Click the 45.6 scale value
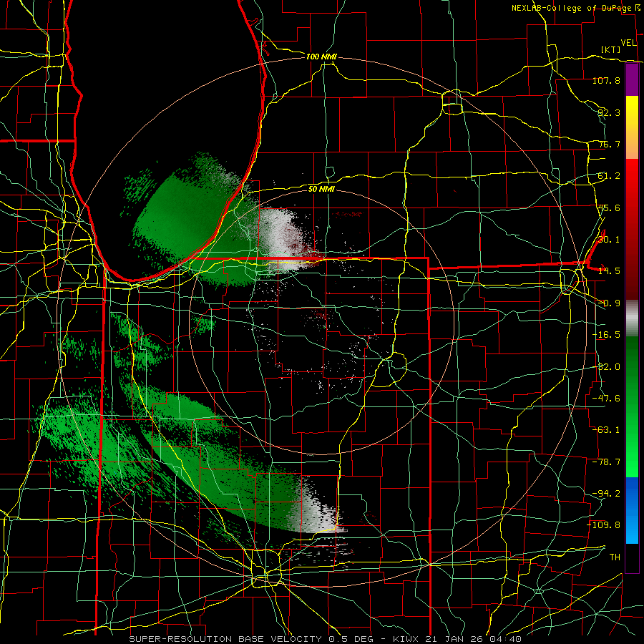Viewport: 644px width, 644px height. [x=609, y=208]
